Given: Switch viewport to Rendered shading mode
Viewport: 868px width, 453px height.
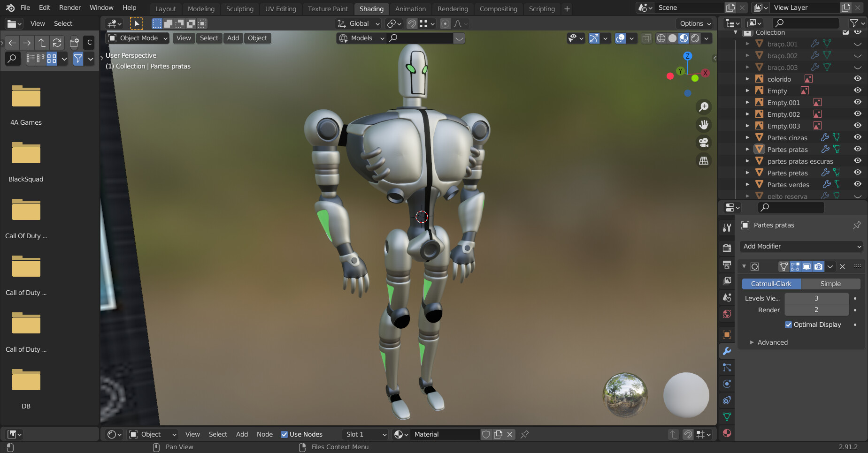Looking at the screenshot, I should click(695, 38).
